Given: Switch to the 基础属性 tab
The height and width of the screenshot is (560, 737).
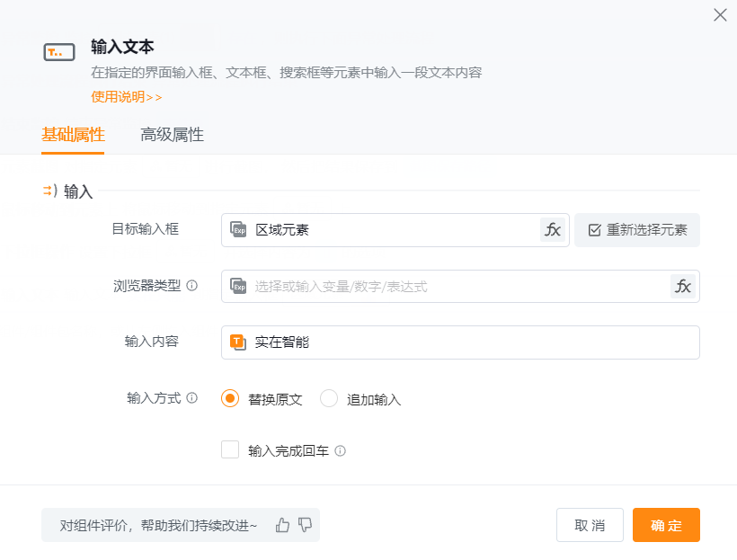Looking at the screenshot, I should 73,135.
